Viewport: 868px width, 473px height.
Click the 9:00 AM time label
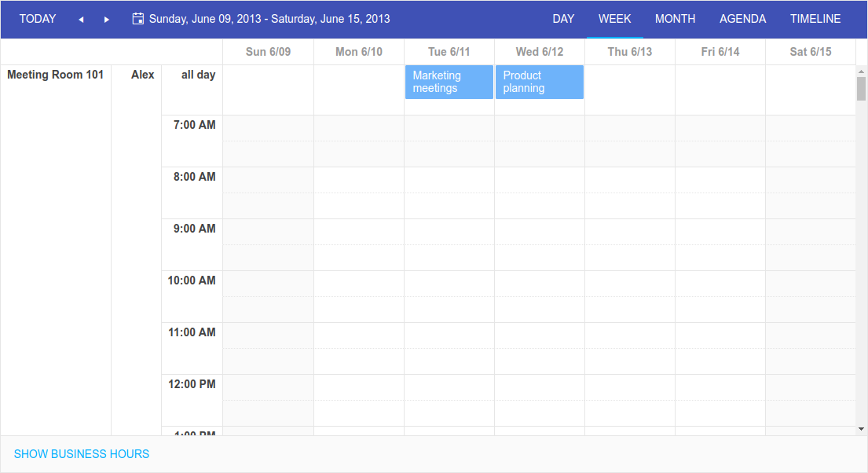[194, 229]
